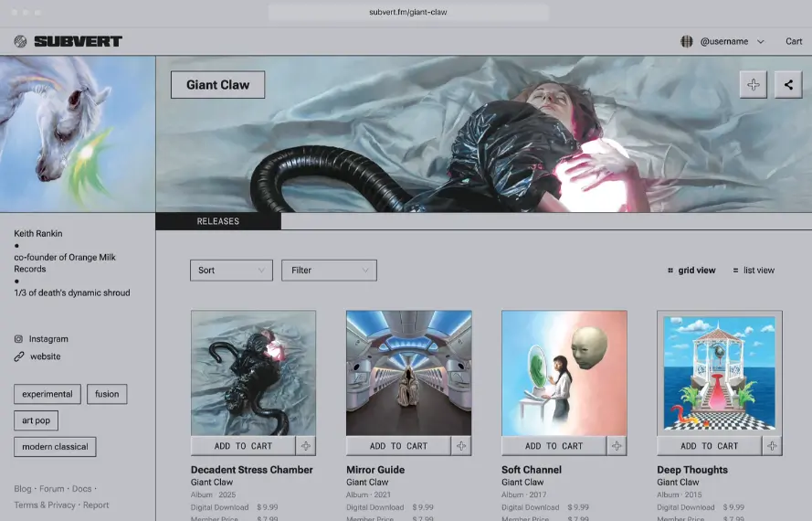Image resolution: width=812 pixels, height=521 pixels.
Task: Click '1/3 of death's dynamic shroud' text
Action: (x=72, y=292)
